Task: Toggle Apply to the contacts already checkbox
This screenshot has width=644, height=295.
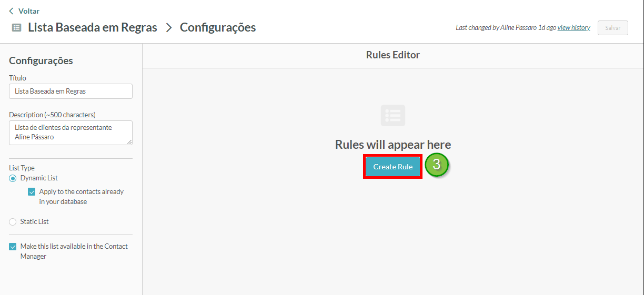Action: tap(32, 192)
